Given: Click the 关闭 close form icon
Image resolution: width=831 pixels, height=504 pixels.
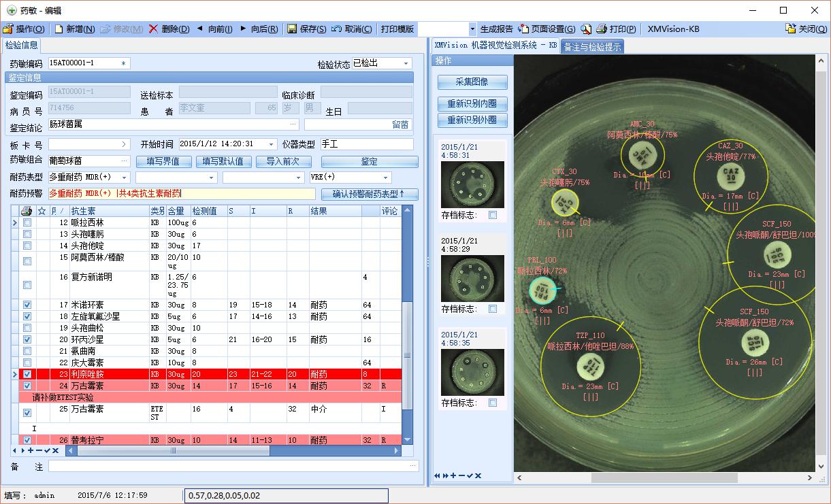Looking at the screenshot, I should pyautogui.click(x=791, y=29).
